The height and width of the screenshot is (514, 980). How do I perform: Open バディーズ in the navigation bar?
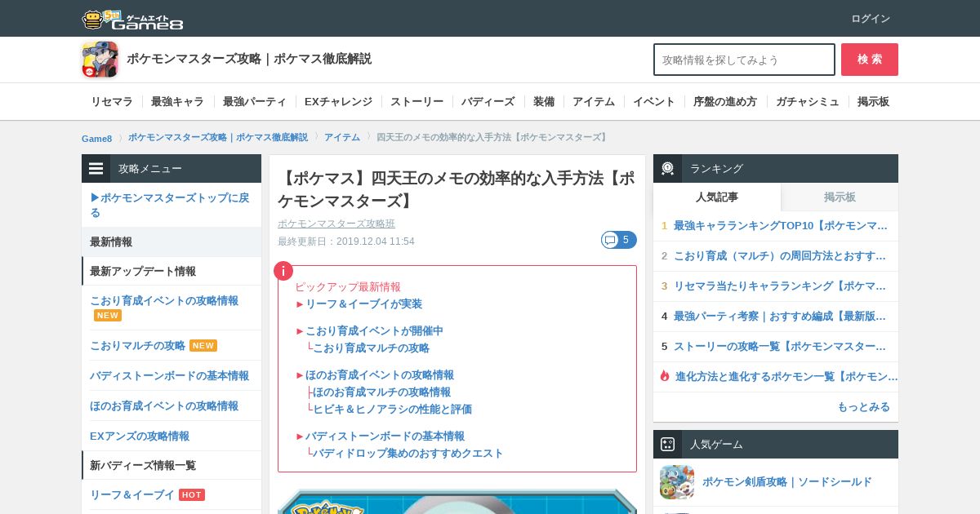pos(488,102)
